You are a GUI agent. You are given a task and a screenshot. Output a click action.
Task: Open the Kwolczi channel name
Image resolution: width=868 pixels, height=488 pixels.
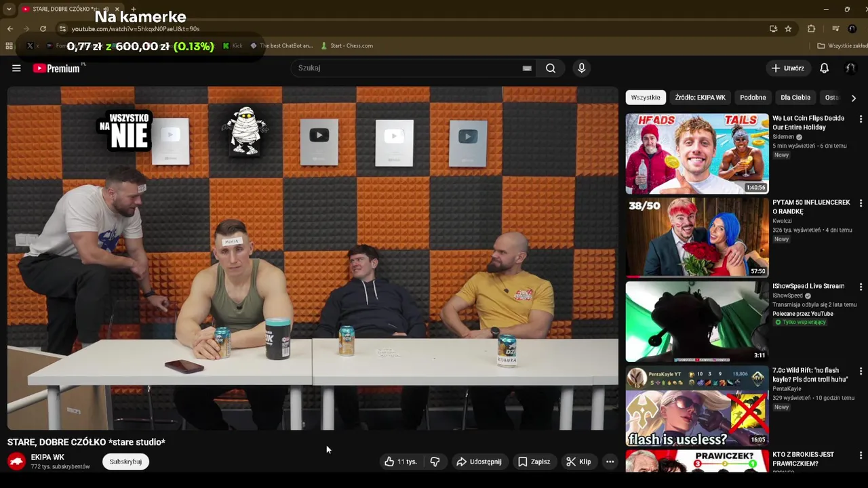pos(782,221)
